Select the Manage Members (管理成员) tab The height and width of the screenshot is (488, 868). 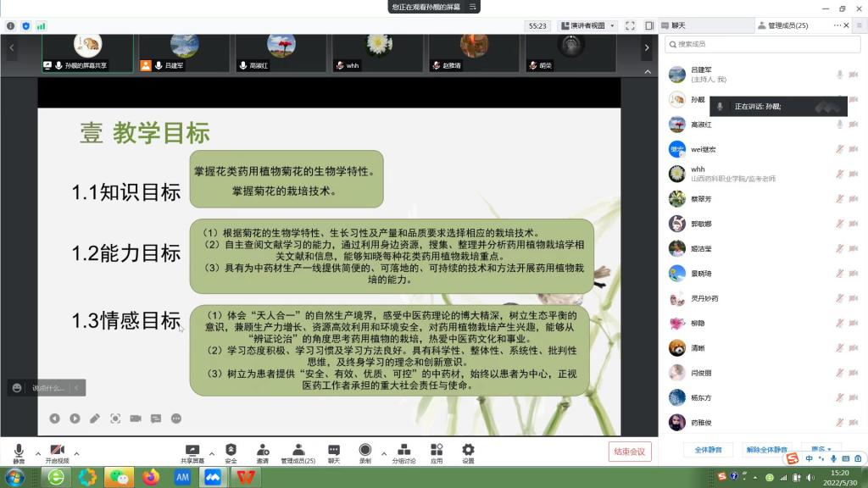(x=782, y=26)
